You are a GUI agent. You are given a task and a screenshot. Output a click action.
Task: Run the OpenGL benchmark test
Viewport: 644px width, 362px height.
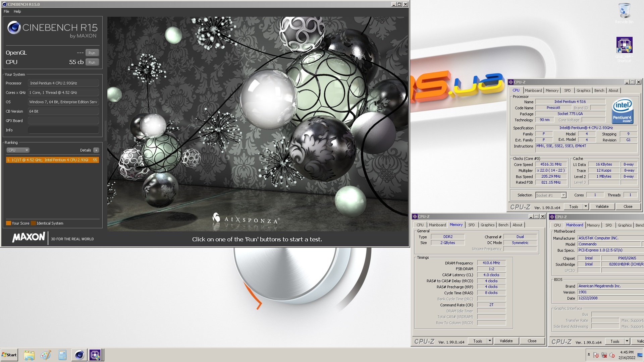click(92, 53)
